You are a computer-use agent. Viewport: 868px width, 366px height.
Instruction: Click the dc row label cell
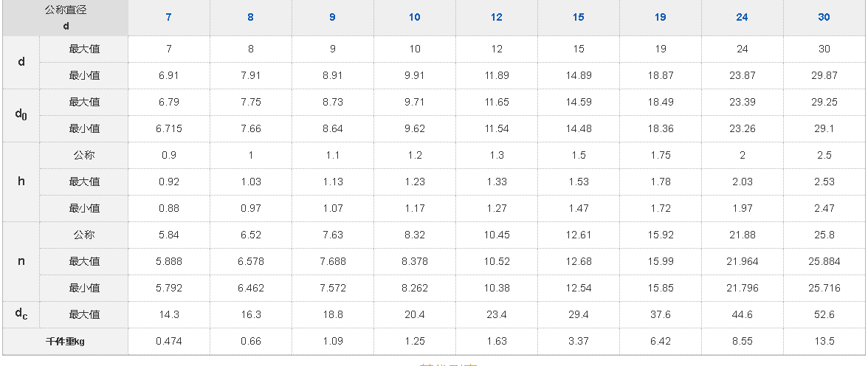pyautogui.click(x=21, y=314)
